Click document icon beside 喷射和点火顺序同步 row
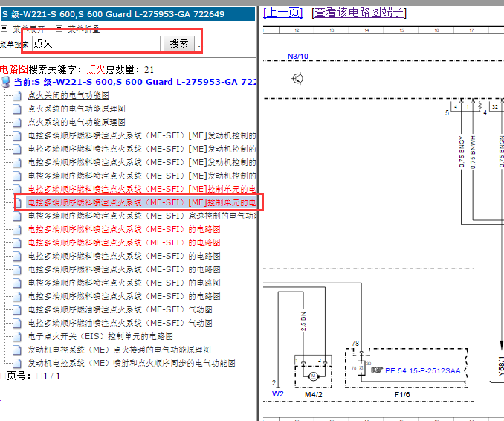This screenshot has width=504, height=421. click(x=16, y=363)
